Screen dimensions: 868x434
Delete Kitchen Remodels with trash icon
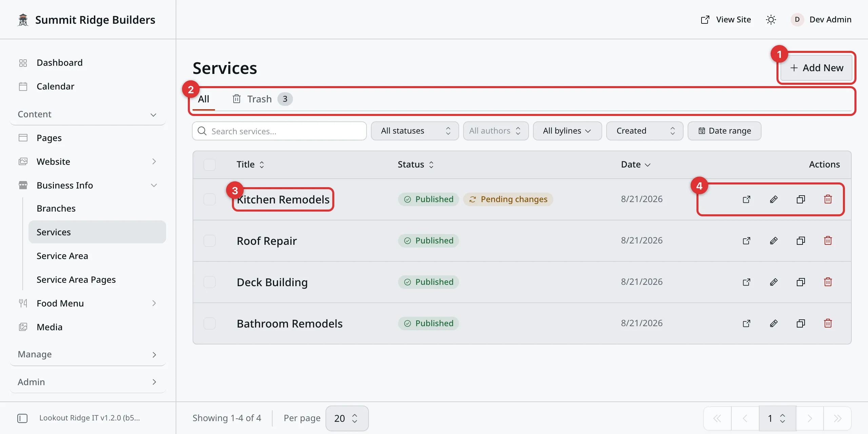point(828,199)
